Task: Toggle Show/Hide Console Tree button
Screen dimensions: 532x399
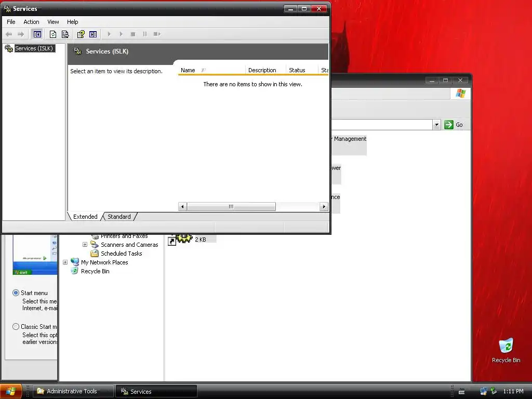Action: pos(37,34)
